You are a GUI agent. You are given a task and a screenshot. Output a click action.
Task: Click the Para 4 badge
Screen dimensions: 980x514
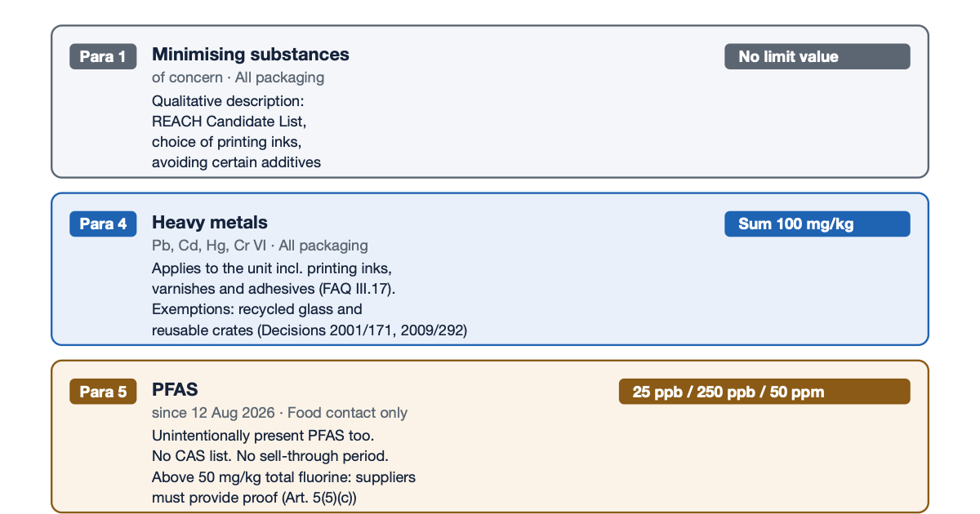(103, 224)
